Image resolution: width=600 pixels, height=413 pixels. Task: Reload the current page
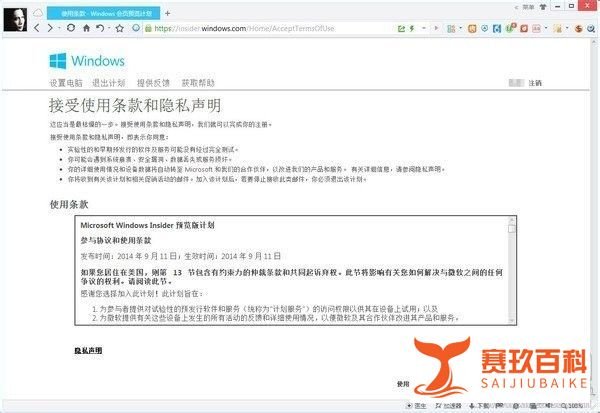tap(71, 28)
